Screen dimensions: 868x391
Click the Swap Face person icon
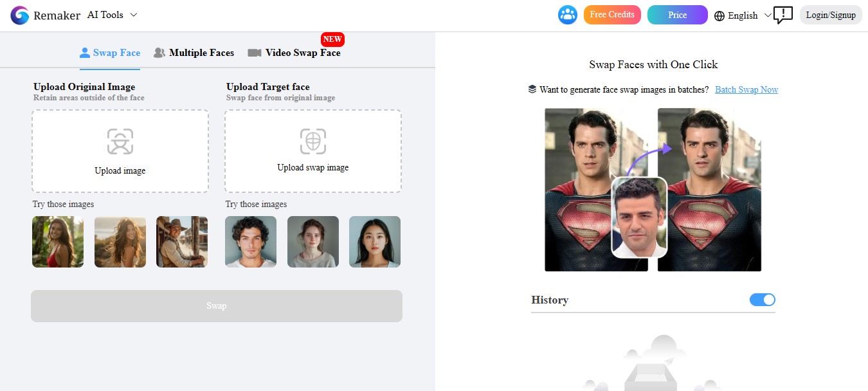pyautogui.click(x=84, y=53)
